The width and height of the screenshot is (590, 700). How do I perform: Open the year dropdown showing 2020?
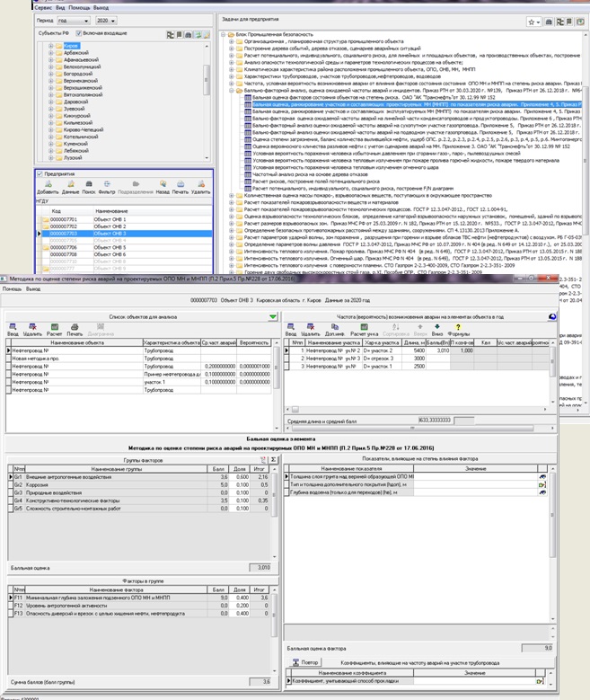[106, 20]
